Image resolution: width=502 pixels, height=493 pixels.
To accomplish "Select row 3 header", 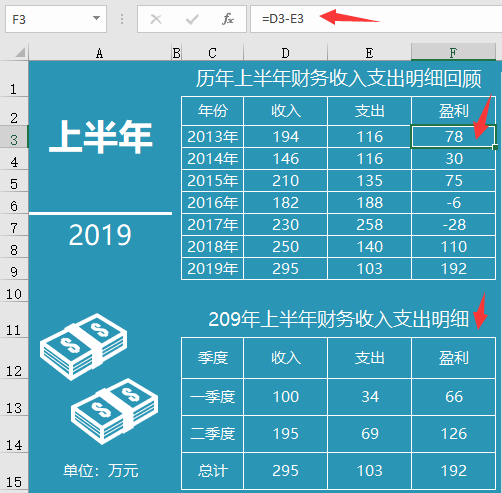I will point(14,136).
